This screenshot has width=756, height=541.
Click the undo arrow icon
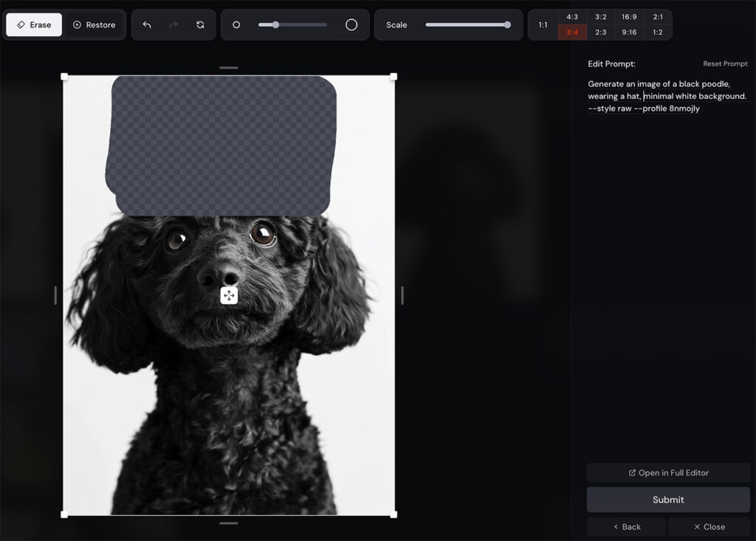pos(147,25)
